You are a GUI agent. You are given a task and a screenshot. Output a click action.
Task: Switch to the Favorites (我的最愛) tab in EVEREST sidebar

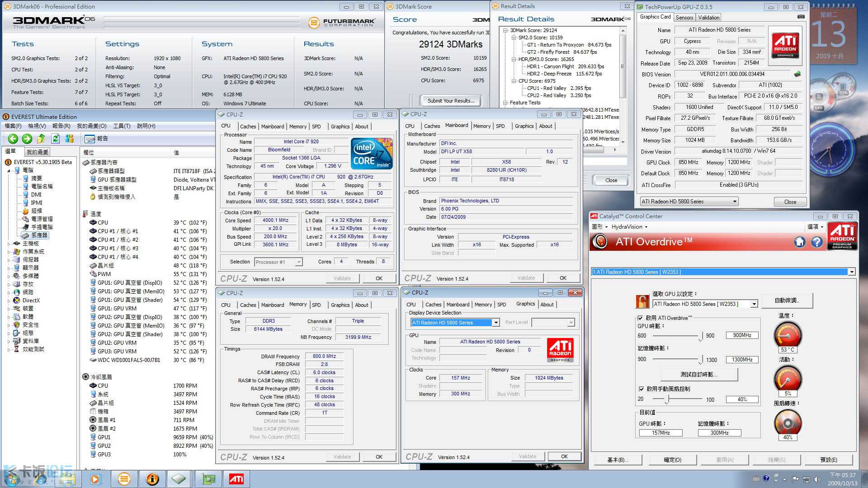(x=38, y=152)
